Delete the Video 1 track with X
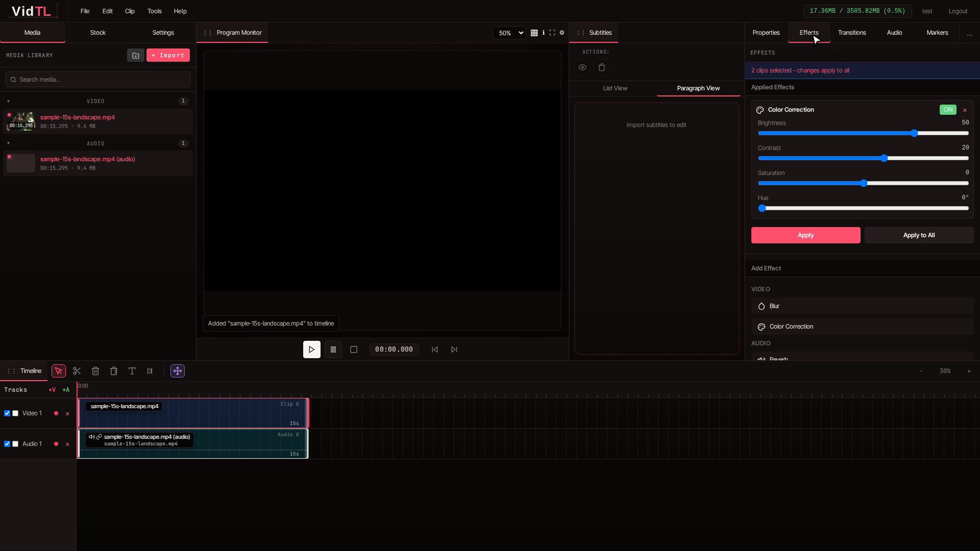Screen dimensions: 980x551 [x=67, y=414]
